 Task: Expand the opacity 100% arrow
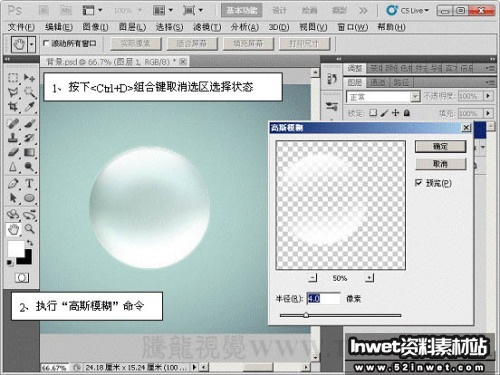(488, 96)
